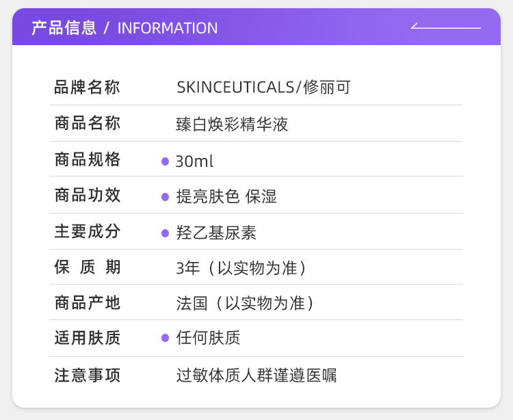Open the SKINCEUTICALS/修丽可 brand value

click(x=263, y=88)
